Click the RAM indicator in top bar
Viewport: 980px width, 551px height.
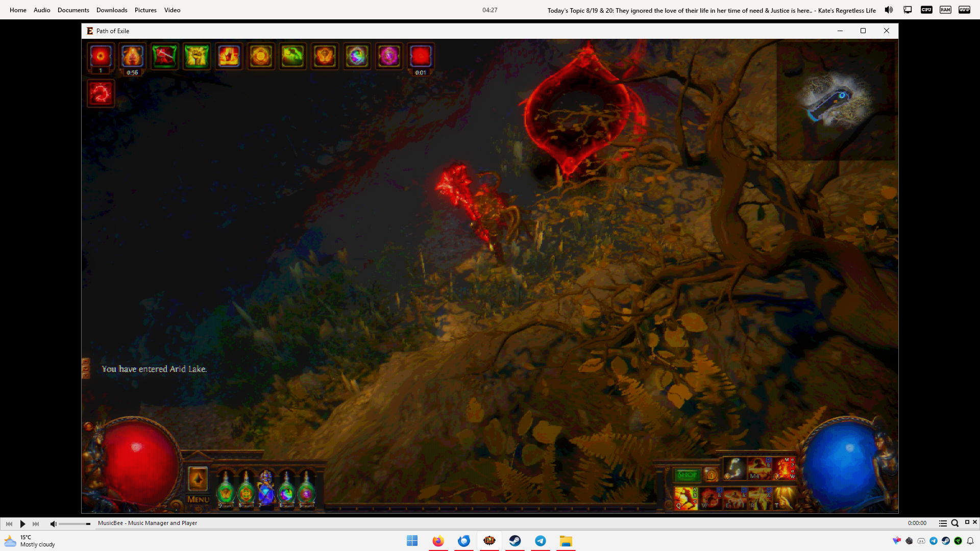point(945,10)
